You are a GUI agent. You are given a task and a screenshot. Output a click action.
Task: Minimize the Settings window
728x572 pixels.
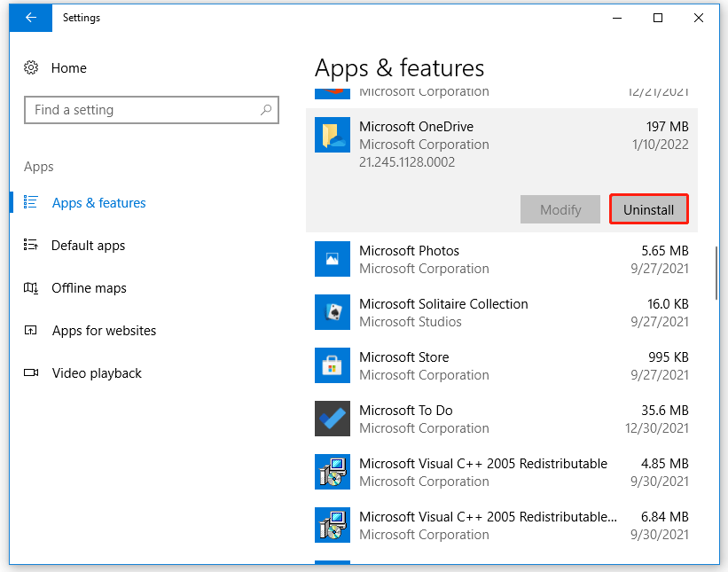click(617, 18)
